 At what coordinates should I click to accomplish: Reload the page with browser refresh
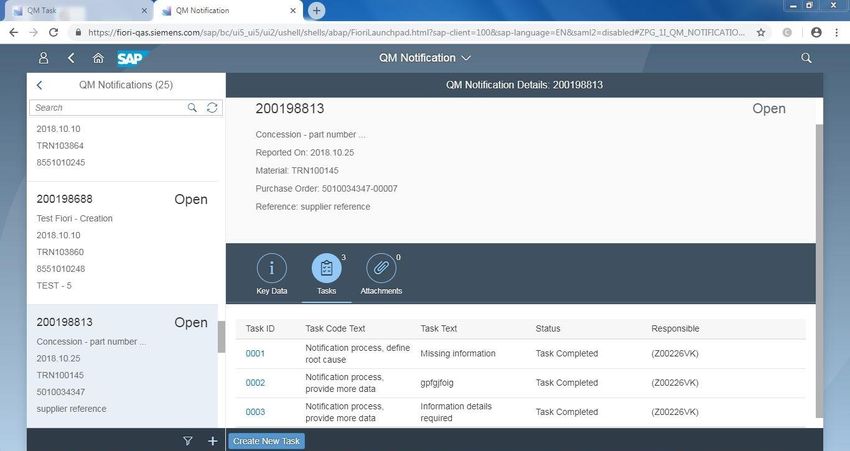(53, 33)
